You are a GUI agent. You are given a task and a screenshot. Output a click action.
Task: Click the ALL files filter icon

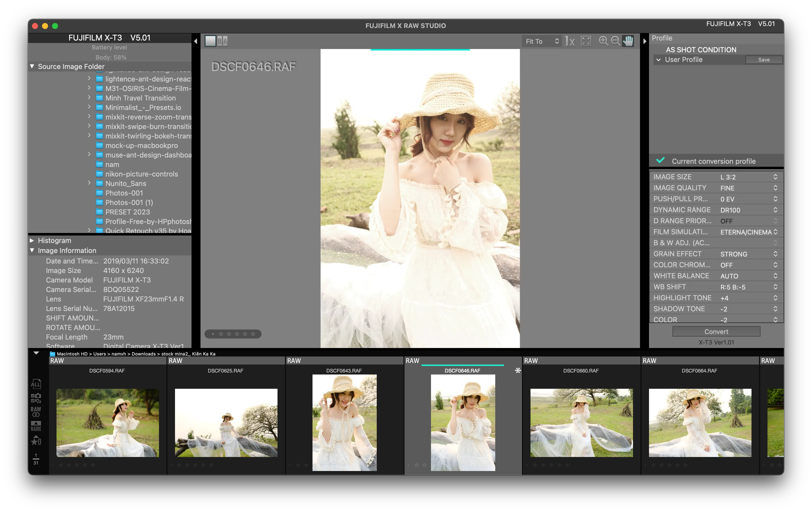[x=36, y=384]
